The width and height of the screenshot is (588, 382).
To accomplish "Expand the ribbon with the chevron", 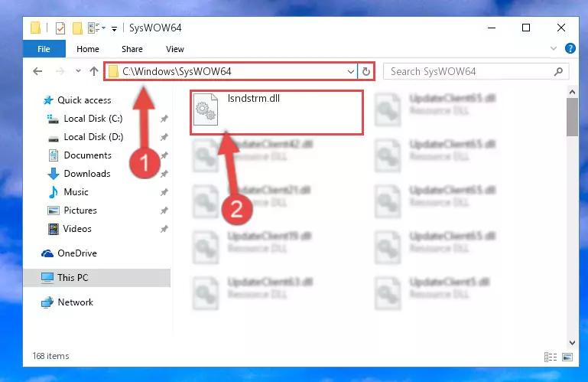I will point(553,48).
